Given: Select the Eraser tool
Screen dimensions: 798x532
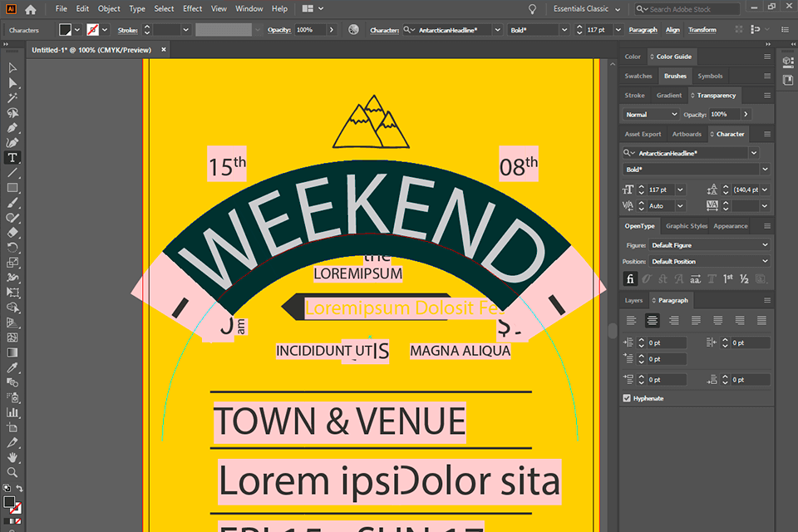Looking at the screenshot, I should tap(12, 233).
